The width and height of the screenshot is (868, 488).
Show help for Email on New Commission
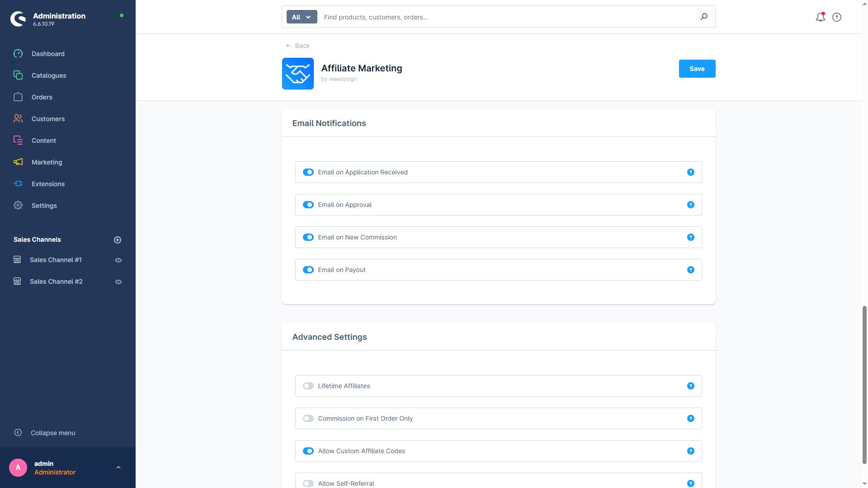691,237
